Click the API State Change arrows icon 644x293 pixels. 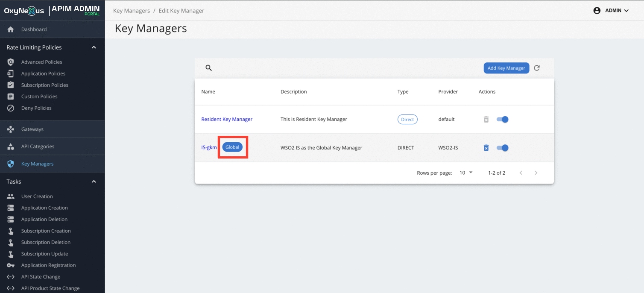pos(11,277)
